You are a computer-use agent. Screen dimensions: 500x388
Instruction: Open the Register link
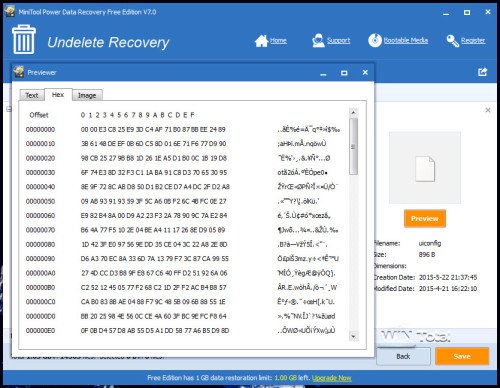[x=473, y=40]
